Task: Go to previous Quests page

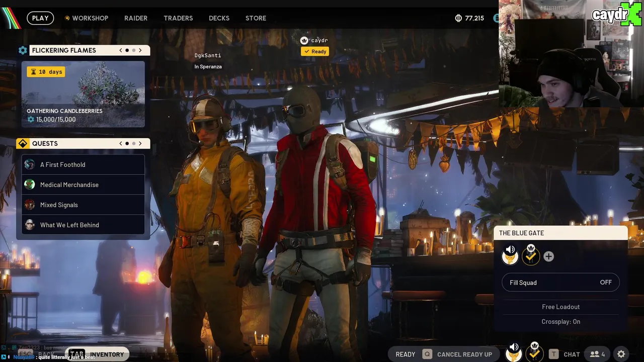Action: coord(121,143)
